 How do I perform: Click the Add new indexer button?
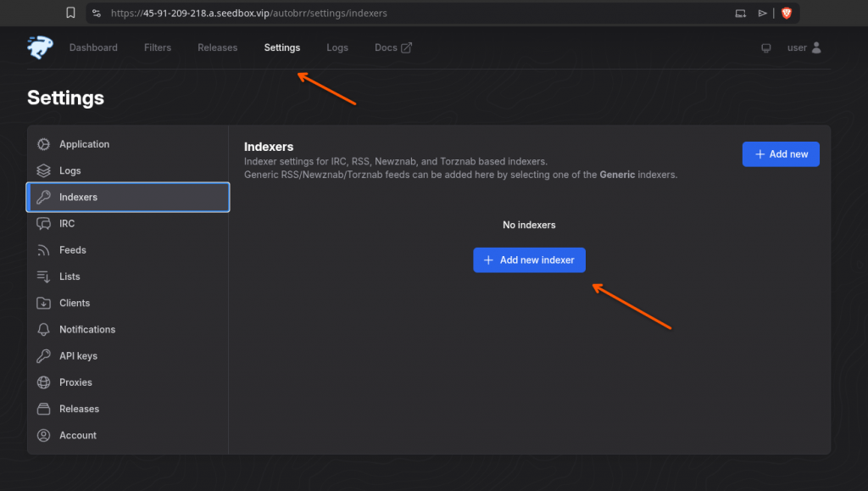(x=529, y=260)
